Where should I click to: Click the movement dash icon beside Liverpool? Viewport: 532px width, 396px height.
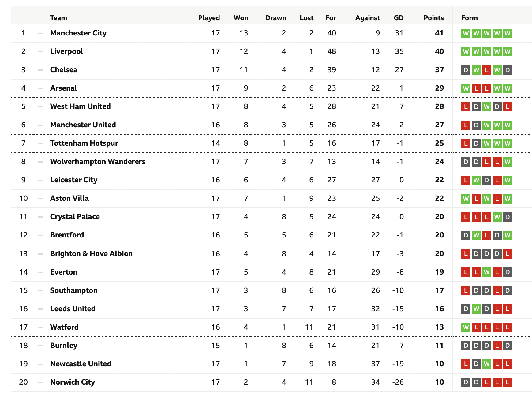click(x=41, y=52)
